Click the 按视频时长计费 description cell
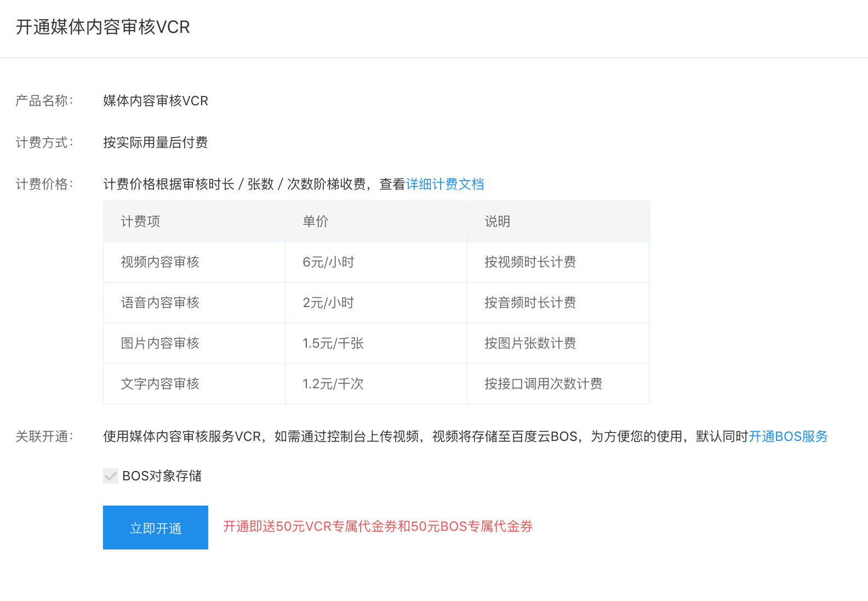This screenshot has width=868, height=601. (558, 262)
